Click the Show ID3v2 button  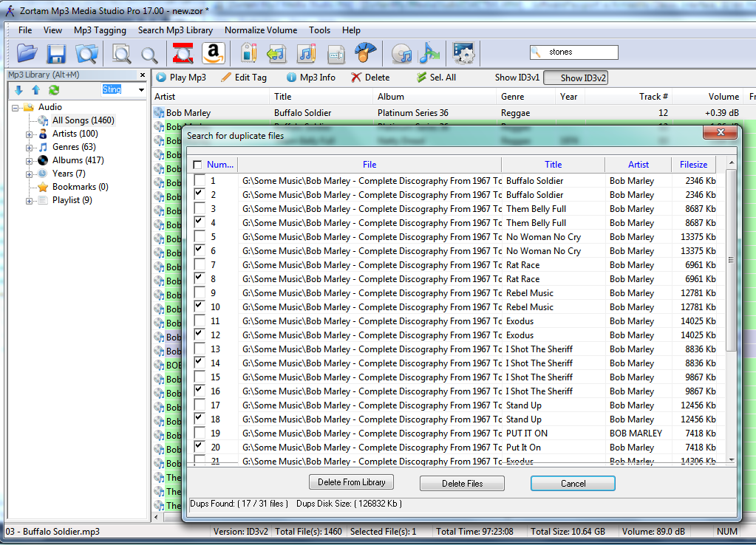coord(576,78)
